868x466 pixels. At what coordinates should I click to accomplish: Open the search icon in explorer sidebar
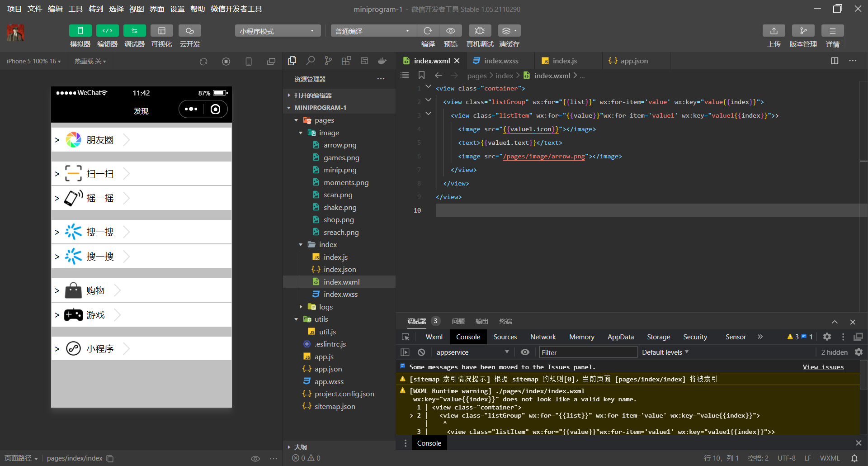[310, 61]
